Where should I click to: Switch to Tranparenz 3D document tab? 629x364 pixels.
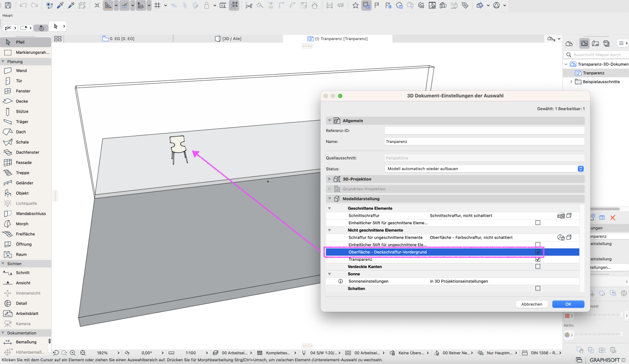[337, 38]
